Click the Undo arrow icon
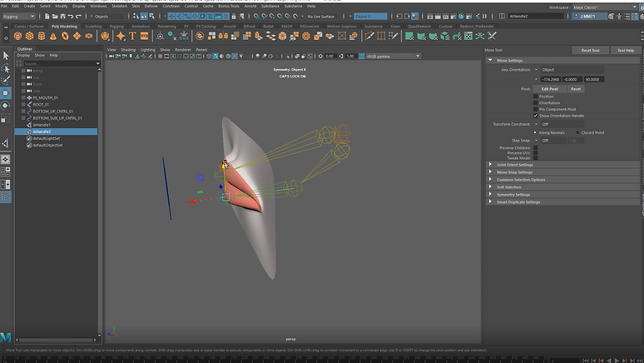Screen dimensions: 644x363 click(x=71, y=17)
